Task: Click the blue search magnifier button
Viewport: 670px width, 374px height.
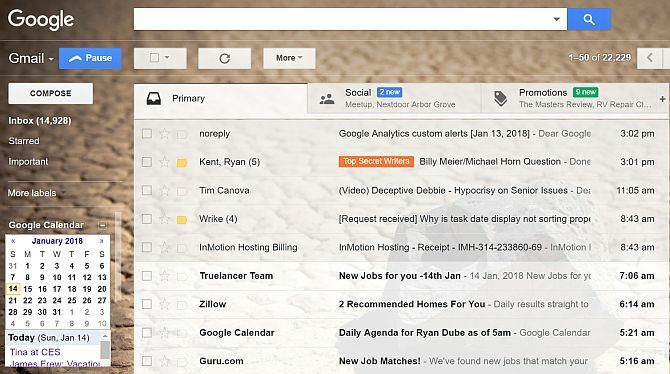Action: (588, 19)
